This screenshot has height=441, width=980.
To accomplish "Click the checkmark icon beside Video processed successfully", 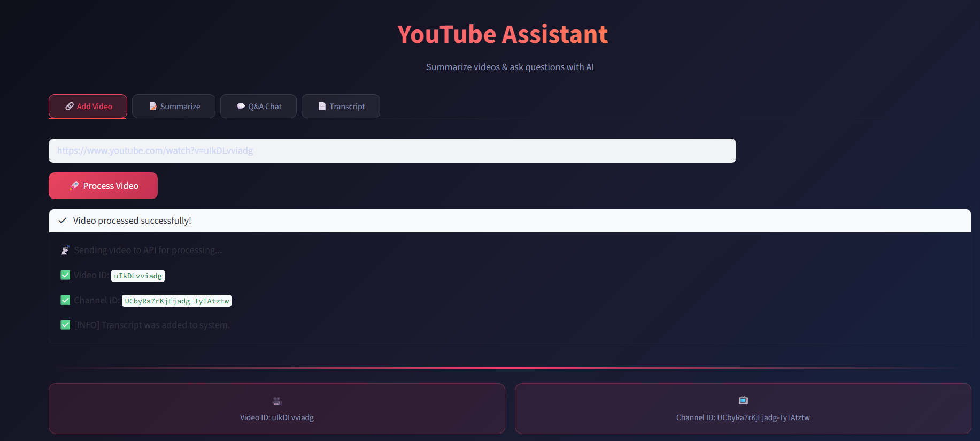I will 63,221.
